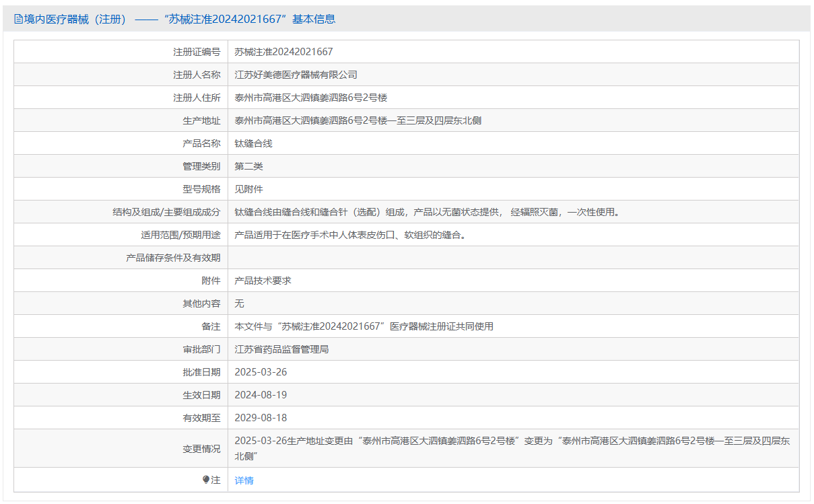Screen dimensions: 814x504
Task: Open the 详情 details link
Action: (x=244, y=480)
